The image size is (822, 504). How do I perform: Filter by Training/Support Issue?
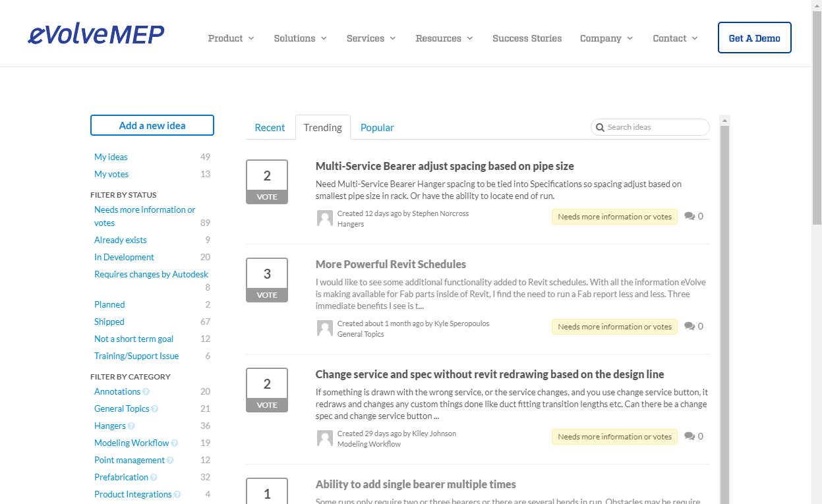click(x=136, y=356)
